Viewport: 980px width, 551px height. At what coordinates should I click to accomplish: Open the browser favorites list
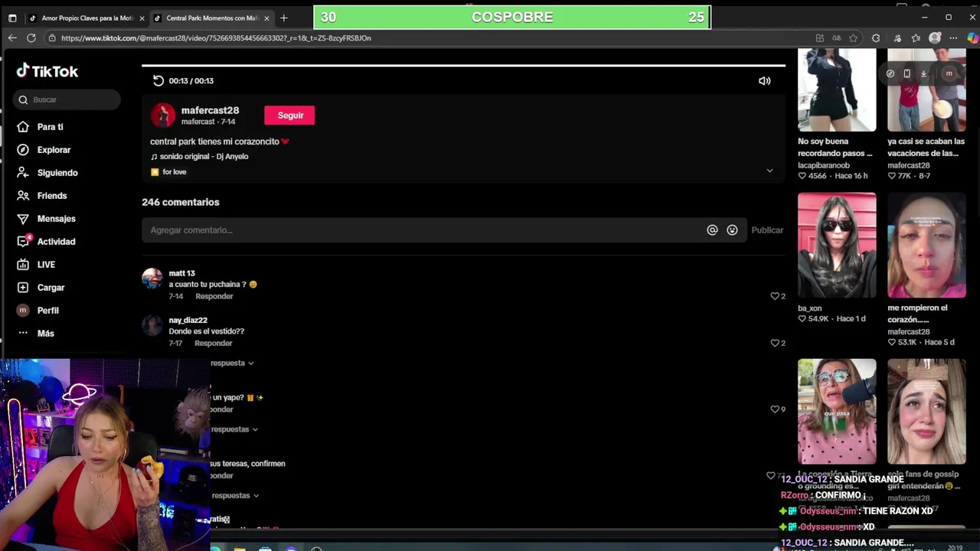(916, 37)
